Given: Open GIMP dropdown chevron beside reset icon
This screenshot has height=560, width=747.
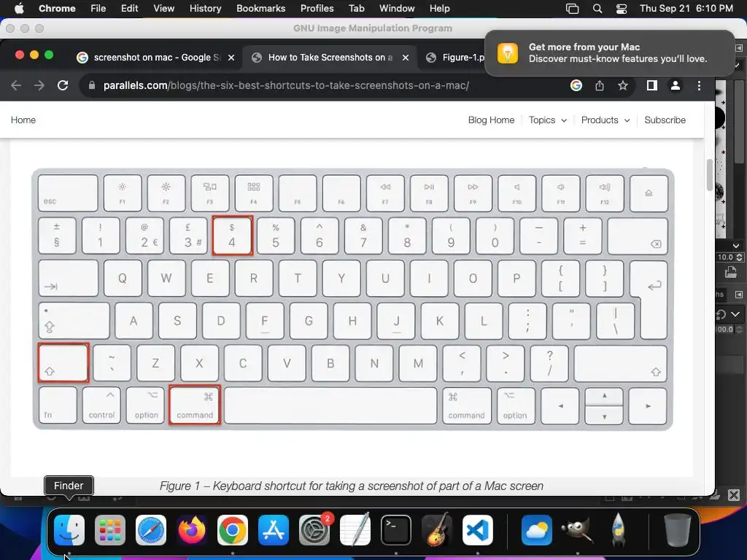Looking at the screenshot, I should pos(735,314).
